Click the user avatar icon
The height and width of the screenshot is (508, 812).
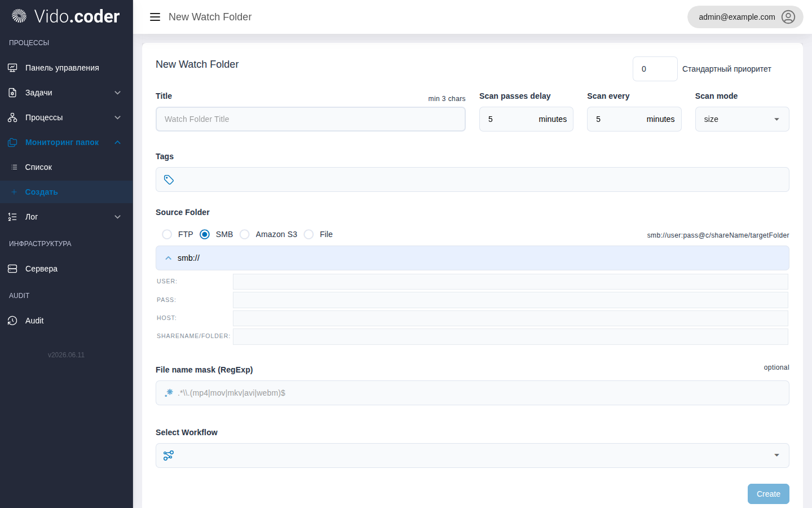click(788, 17)
